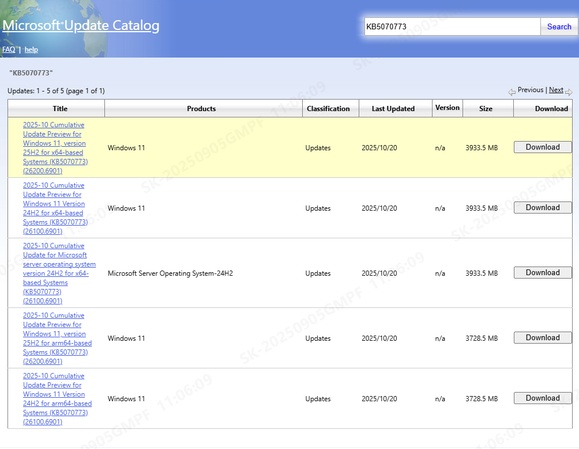579x449 pixels.
Task: Open the Microsoft Update Catalog home link
Action: [x=81, y=25]
